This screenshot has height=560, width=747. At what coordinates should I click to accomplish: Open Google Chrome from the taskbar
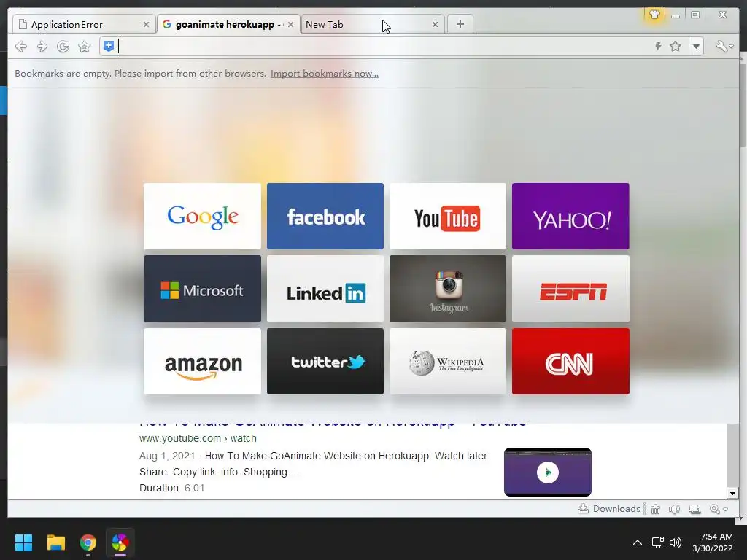pos(88,542)
